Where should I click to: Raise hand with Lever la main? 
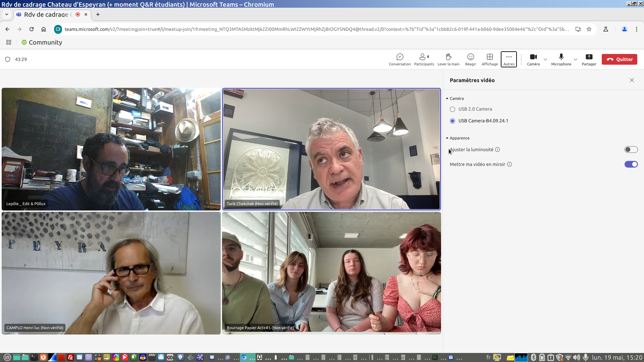[448, 59]
